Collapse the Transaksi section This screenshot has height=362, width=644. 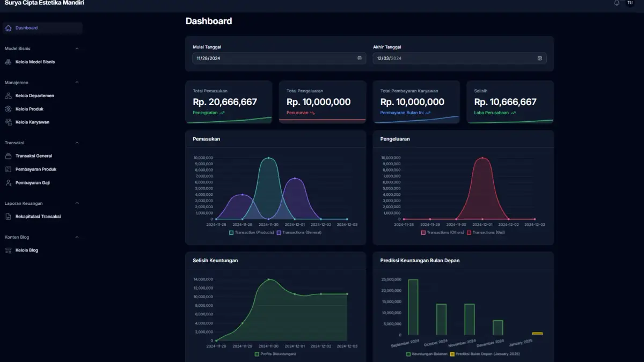[x=77, y=143]
